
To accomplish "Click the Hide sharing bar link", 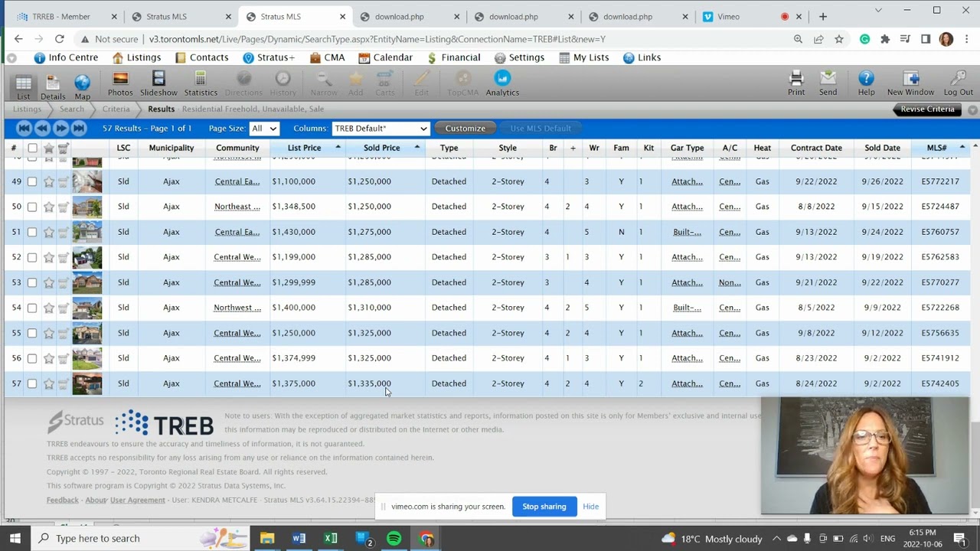I will [x=590, y=507].
